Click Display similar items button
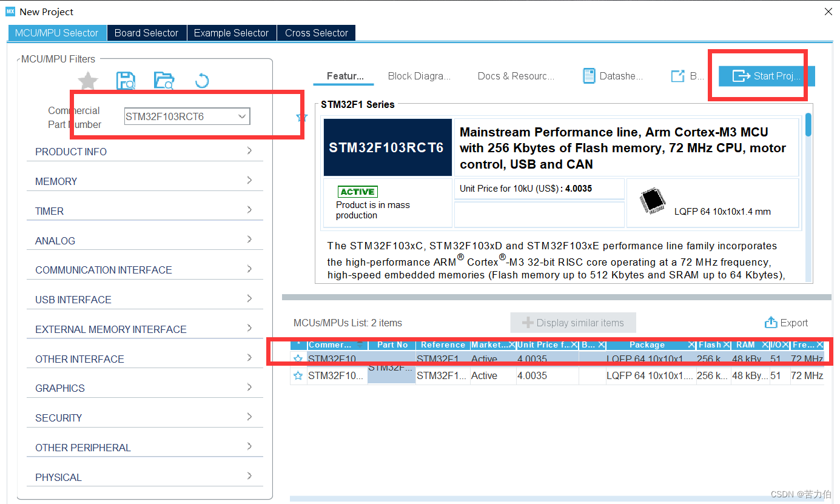The height and width of the screenshot is (504, 840). [x=573, y=323]
